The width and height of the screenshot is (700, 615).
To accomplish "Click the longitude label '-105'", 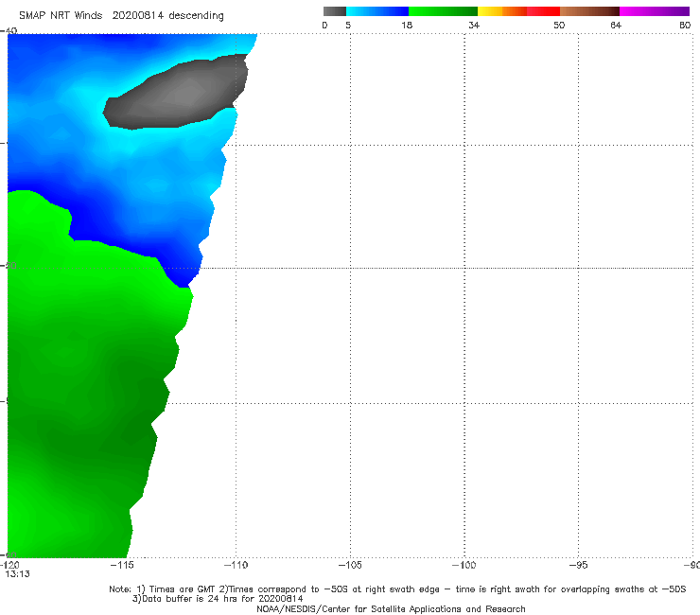I will 350,565.
